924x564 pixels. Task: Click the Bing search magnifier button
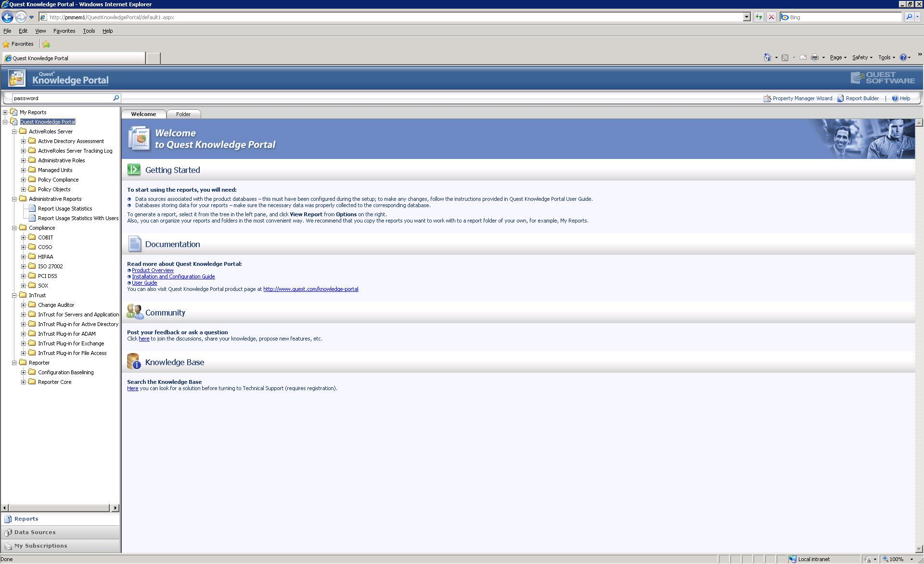click(909, 17)
